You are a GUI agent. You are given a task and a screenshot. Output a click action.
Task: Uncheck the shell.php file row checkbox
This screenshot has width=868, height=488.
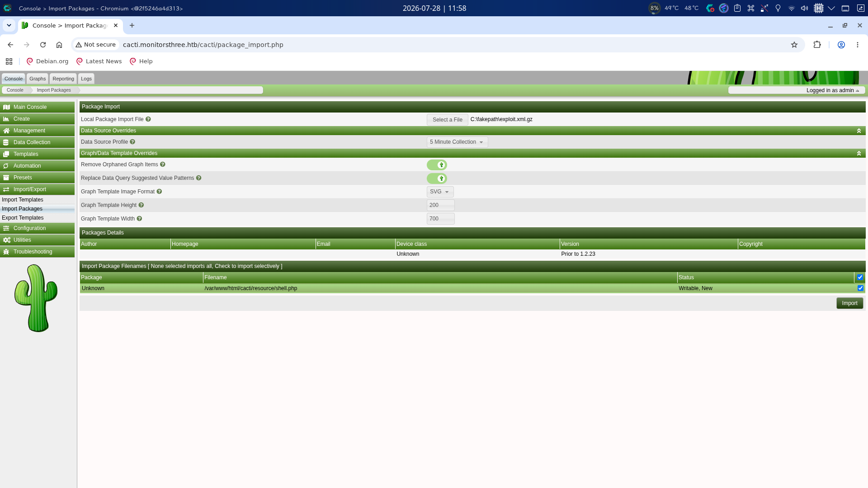(x=860, y=288)
